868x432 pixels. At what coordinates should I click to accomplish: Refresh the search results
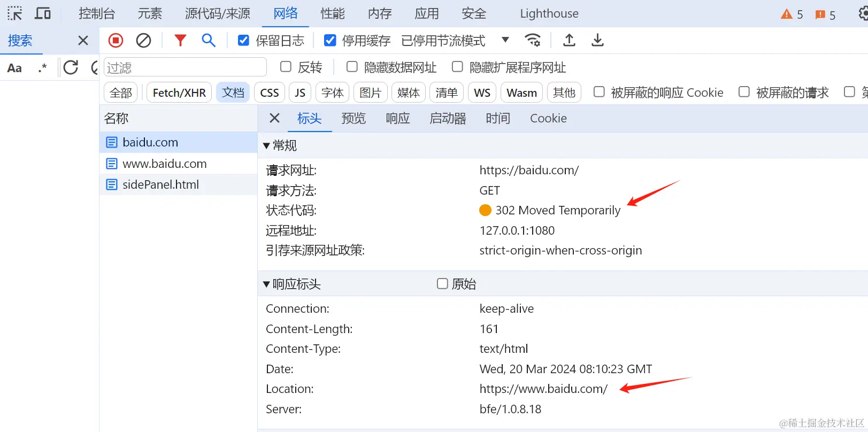pyautogui.click(x=71, y=67)
